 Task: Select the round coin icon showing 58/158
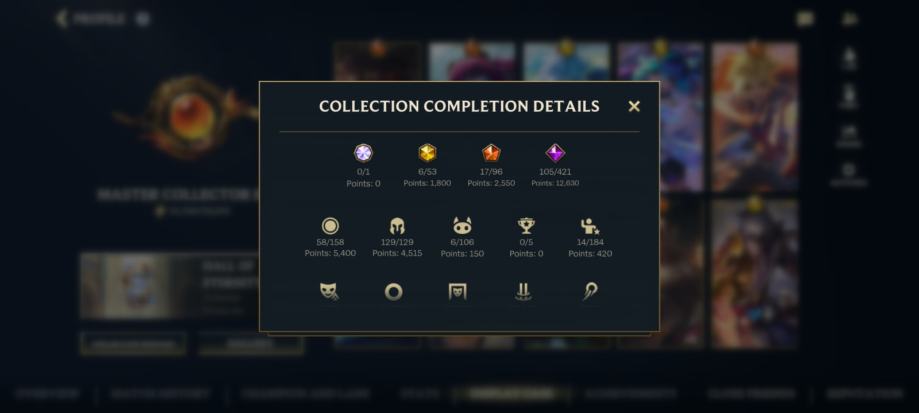(x=331, y=226)
